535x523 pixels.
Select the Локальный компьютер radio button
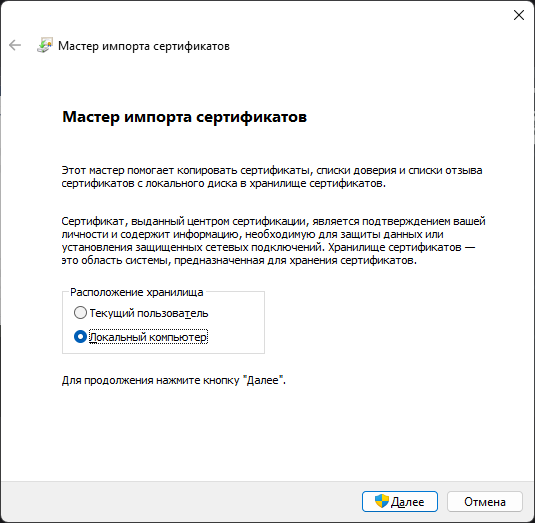pos(80,337)
